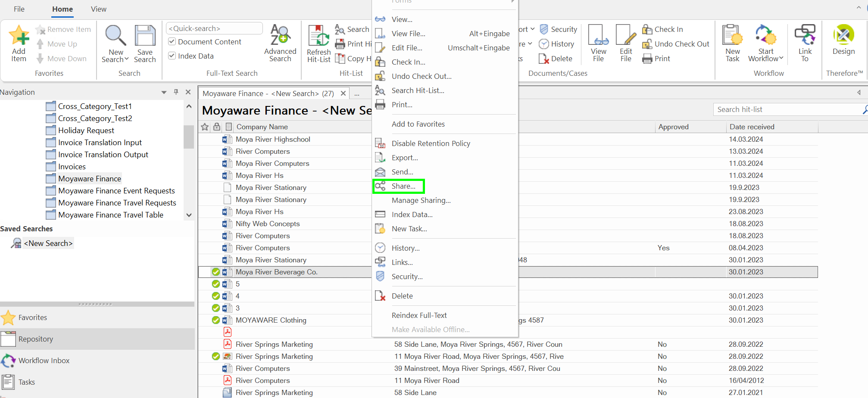The width and height of the screenshot is (868, 398).
Task: Toggle the Index Data checkbox
Action: (x=172, y=56)
